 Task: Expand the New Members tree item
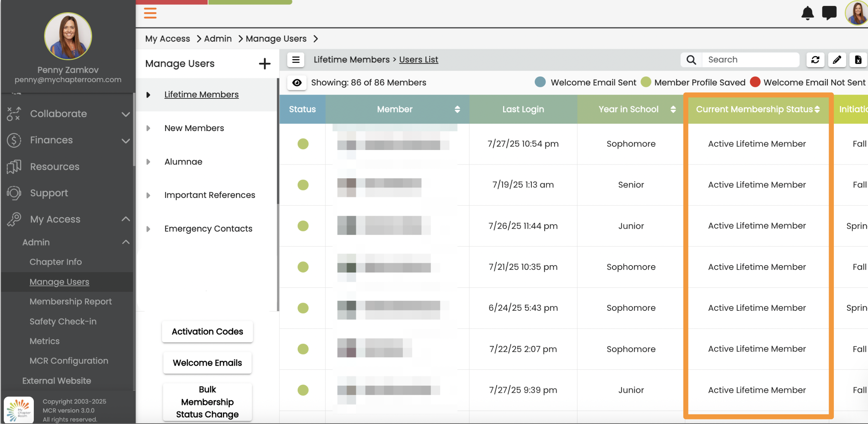point(148,128)
